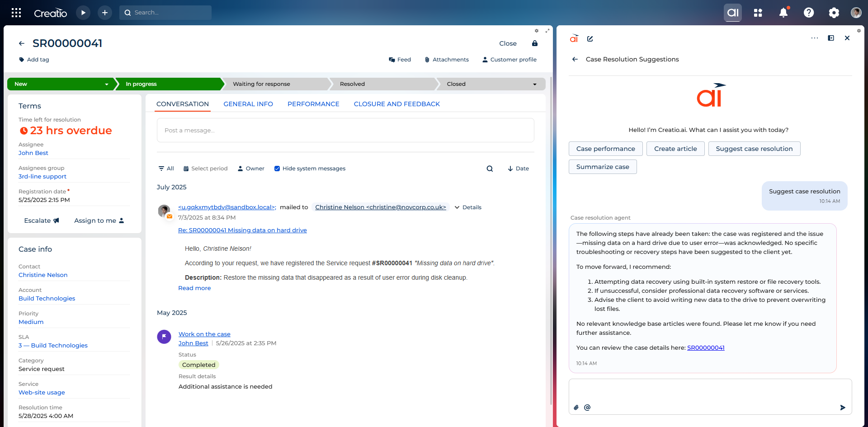This screenshot has width=868, height=427.
Task: Click the Escalate button
Action: (x=42, y=221)
